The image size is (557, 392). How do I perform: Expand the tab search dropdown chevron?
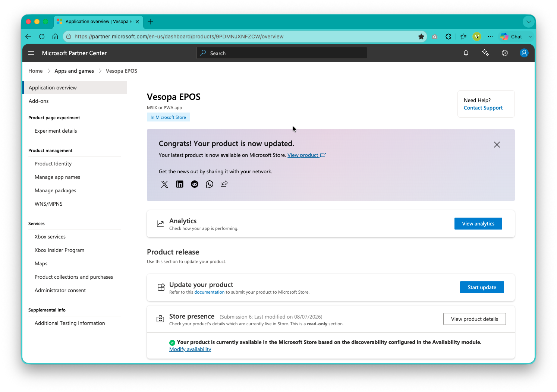[529, 22]
